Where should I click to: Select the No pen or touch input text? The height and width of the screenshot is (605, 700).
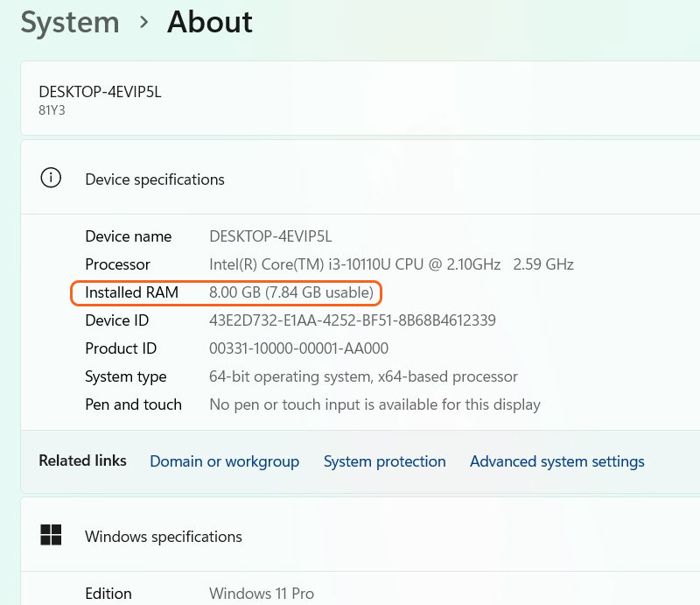click(375, 405)
